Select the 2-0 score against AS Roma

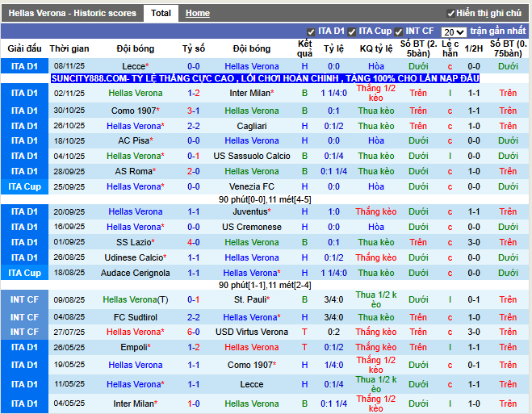pos(194,171)
